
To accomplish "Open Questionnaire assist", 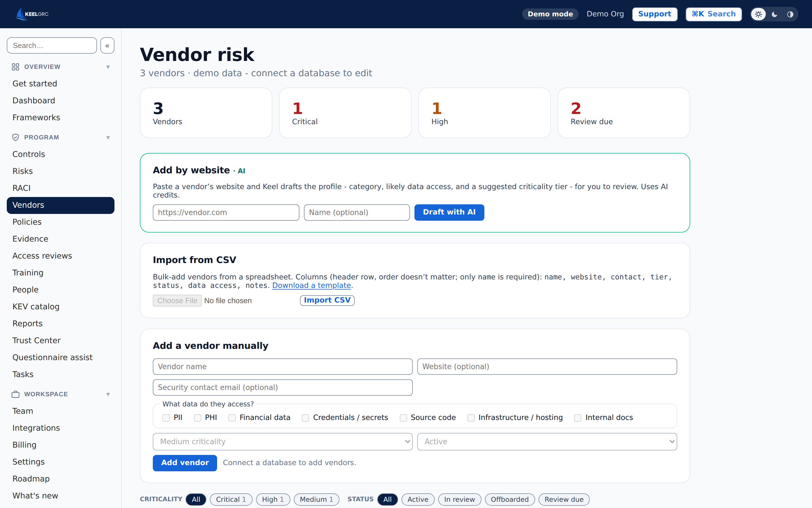I will [x=60, y=358].
